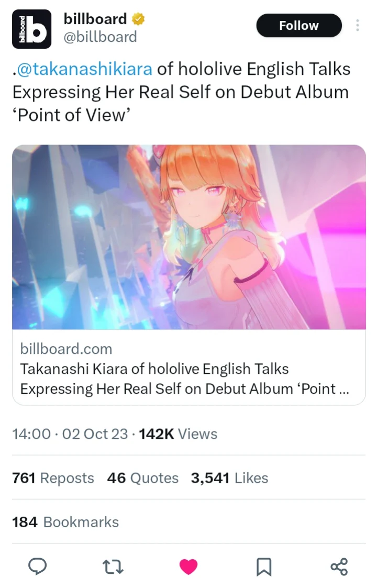Click the billboard display name

tap(95, 19)
